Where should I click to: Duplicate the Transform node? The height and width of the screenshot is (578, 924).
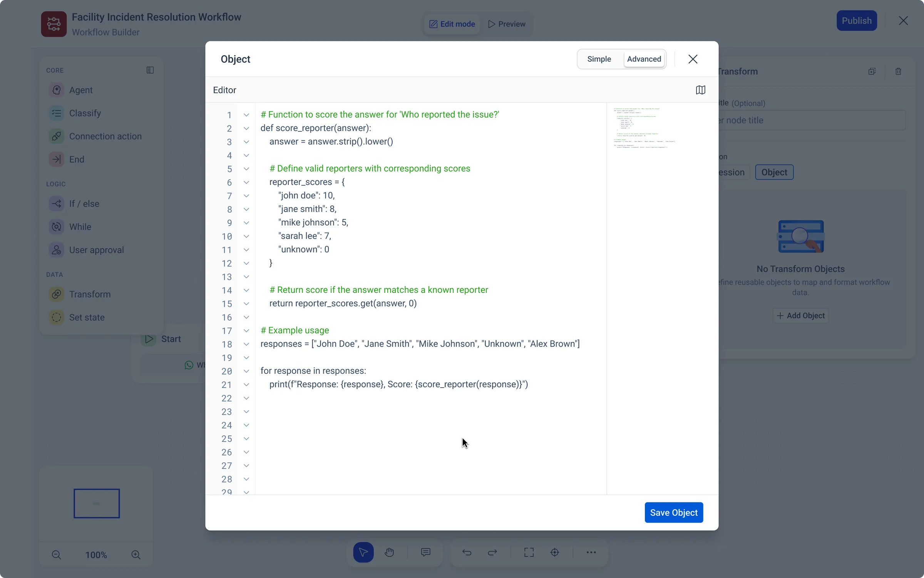tap(872, 71)
